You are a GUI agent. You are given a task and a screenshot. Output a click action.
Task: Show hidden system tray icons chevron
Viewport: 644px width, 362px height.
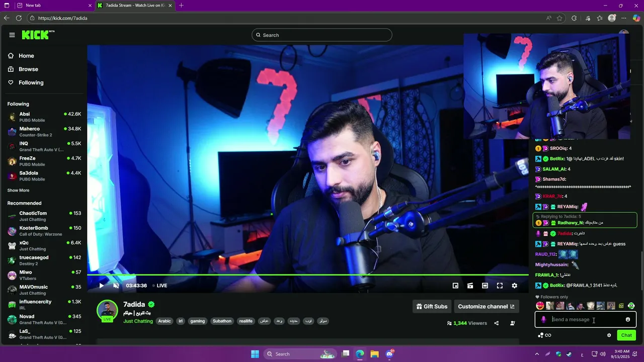coord(537,354)
